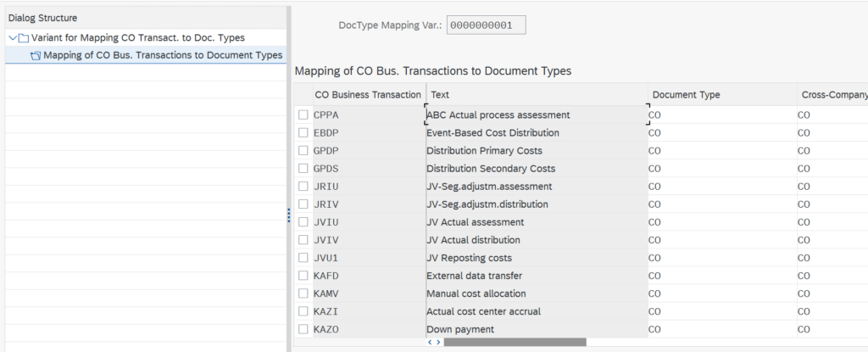Click Document Type cell for Manual cost allocation
Screen dimensions: 868x352
tap(721, 293)
